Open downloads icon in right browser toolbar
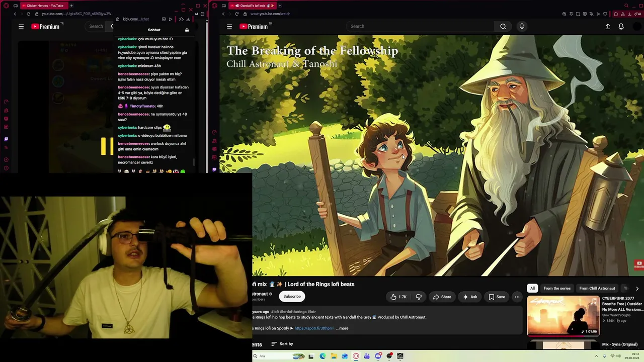 click(x=629, y=14)
